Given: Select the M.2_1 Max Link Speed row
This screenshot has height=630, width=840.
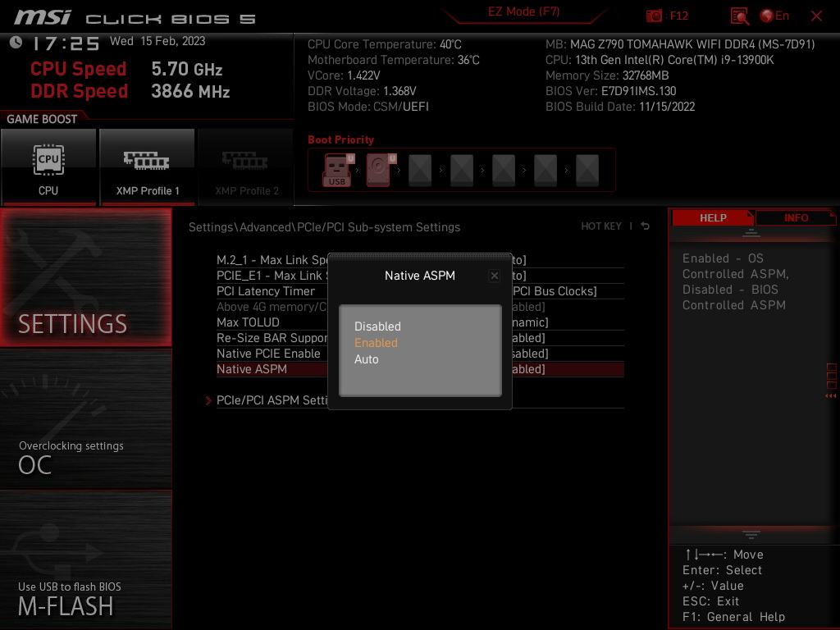Looking at the screenshot, I should click(x=420, y=260).
